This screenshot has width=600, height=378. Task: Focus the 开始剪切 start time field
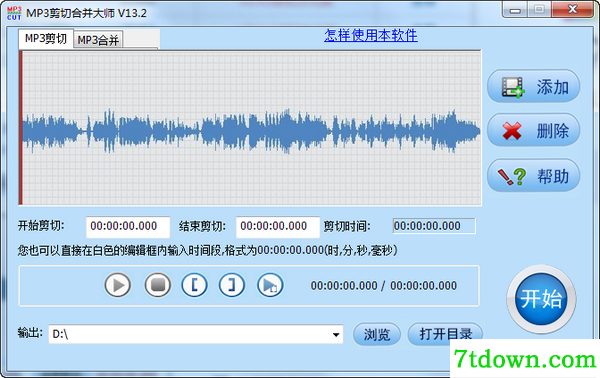[x=128, y=226]
